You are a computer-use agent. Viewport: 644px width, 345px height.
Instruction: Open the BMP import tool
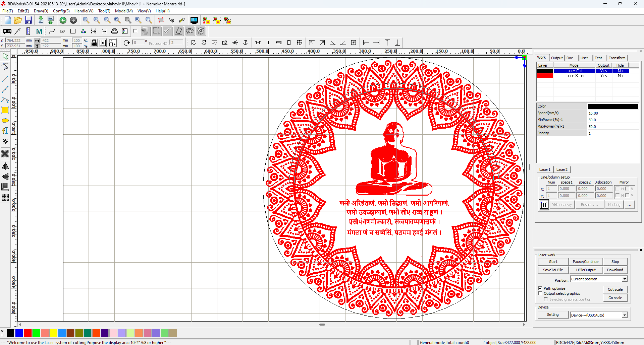point(62,31)
